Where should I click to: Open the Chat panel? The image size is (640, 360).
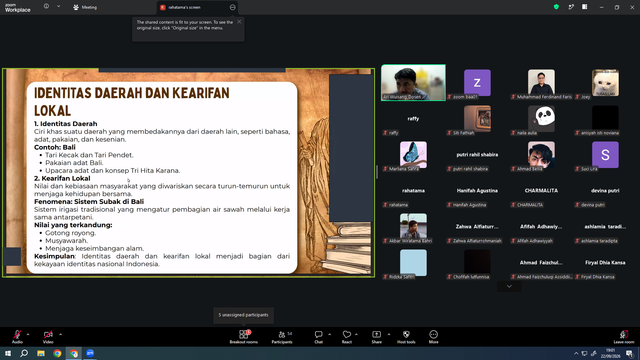(x=318, y=337)
